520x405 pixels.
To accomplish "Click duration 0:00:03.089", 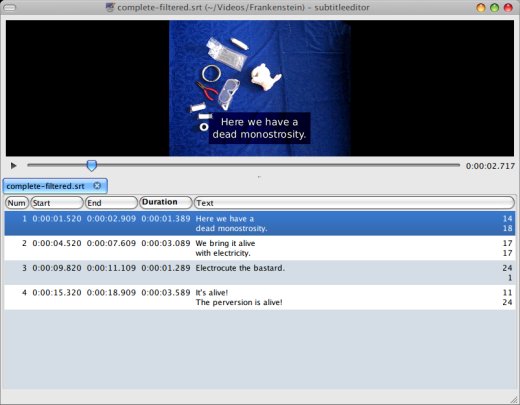I will pos(166,243).
